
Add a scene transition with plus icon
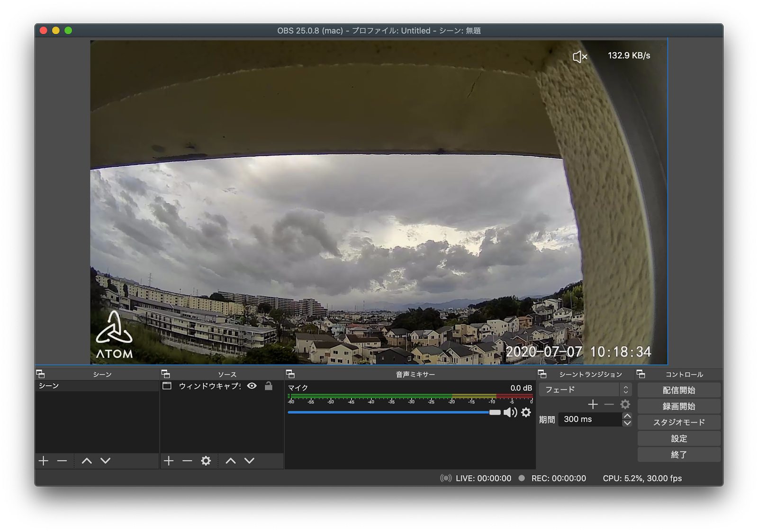point(593,404)
